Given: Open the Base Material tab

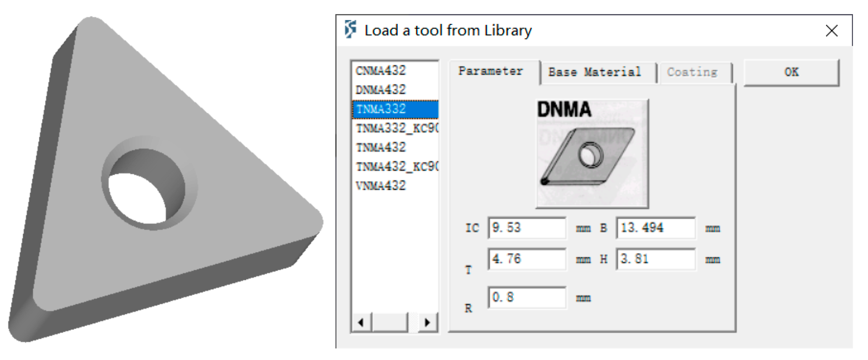Looking at the screenshot, I should coord(594,72).
